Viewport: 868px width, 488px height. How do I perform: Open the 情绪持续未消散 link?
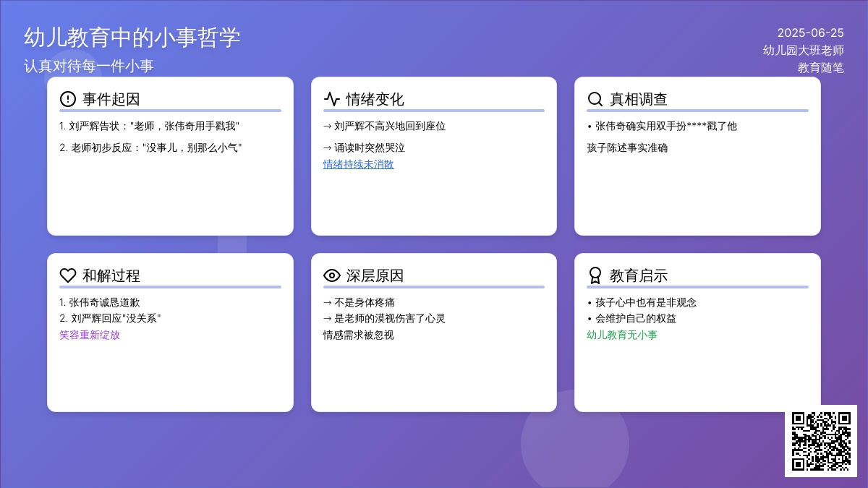coord(359,164)
